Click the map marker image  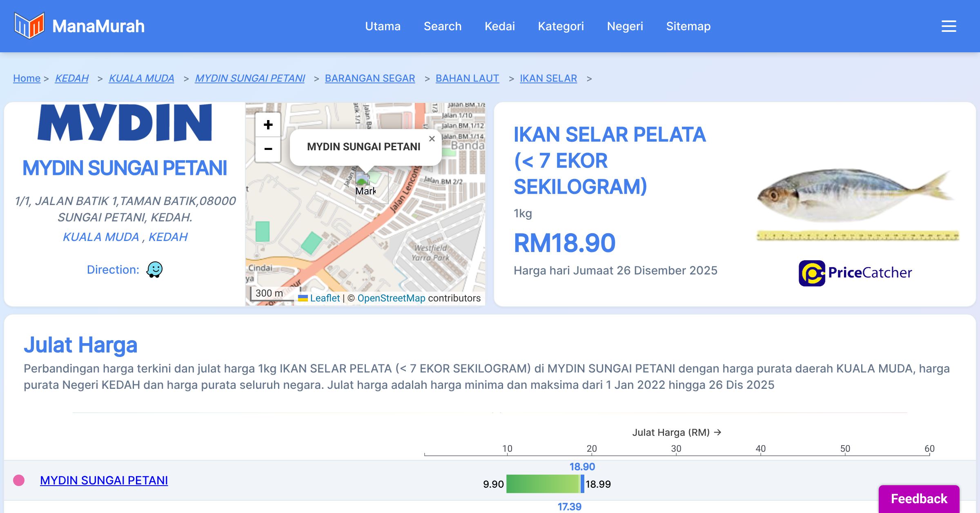pos(363,180)
